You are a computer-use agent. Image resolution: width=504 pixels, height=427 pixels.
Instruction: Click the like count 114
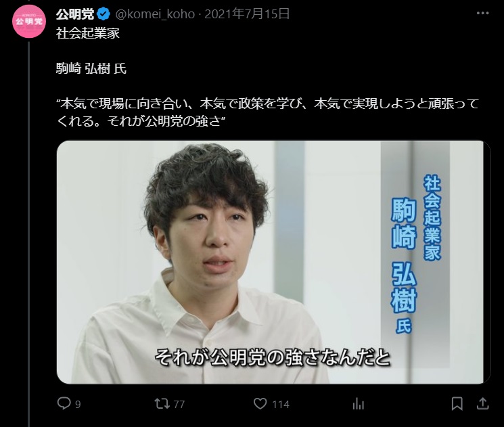click(281, 404)
